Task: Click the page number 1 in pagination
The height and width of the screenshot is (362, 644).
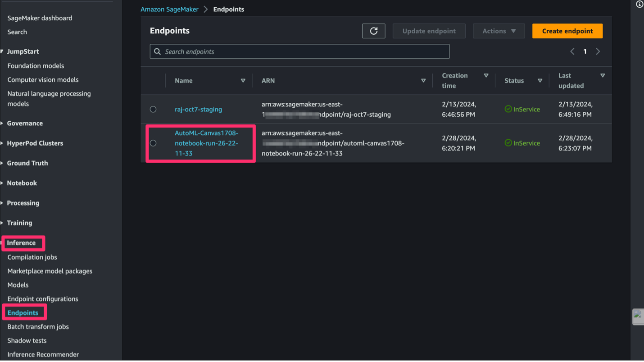Action: pyautogui.click(x=585, y=51)
